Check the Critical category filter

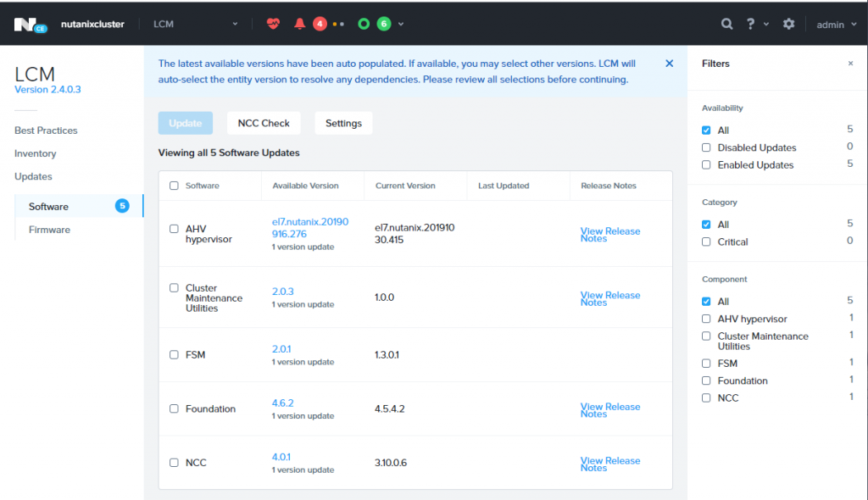(706, 242)
